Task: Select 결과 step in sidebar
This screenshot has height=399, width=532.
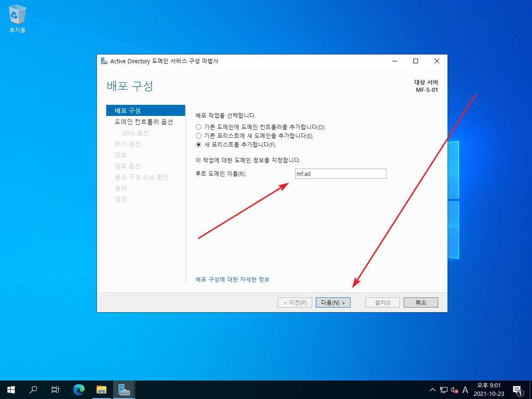Action: coord(121,199)
